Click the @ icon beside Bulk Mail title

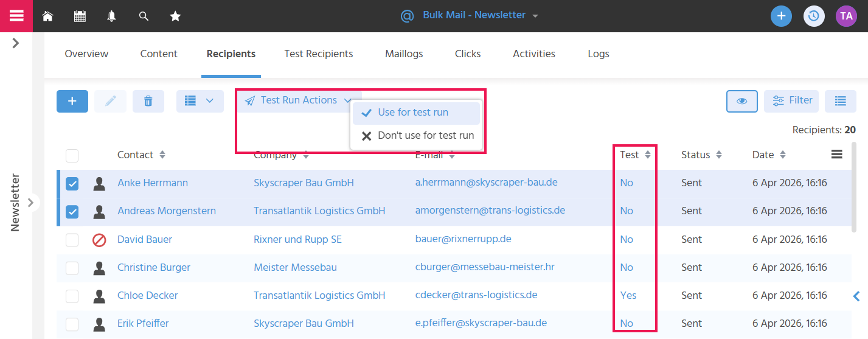[407, 16]
